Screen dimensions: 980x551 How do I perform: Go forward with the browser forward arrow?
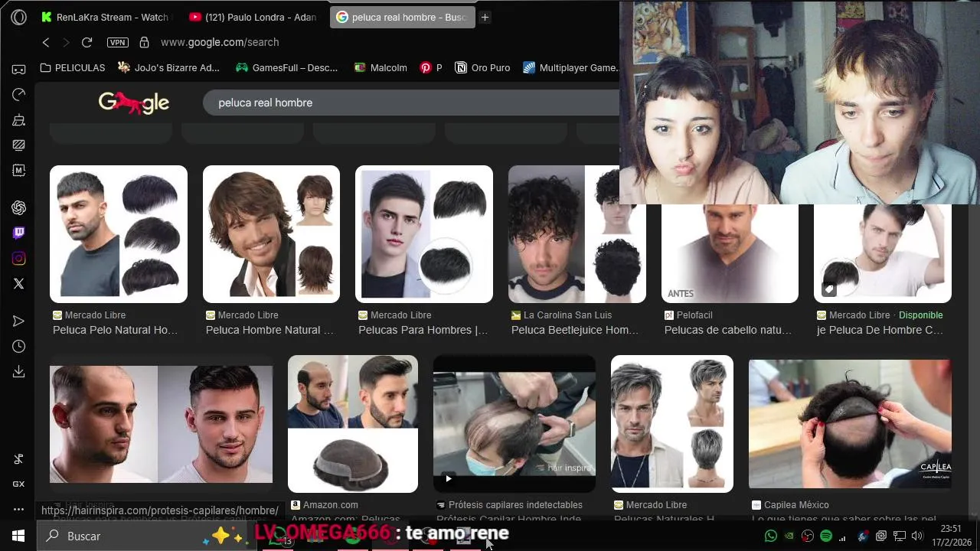[66, 42]
